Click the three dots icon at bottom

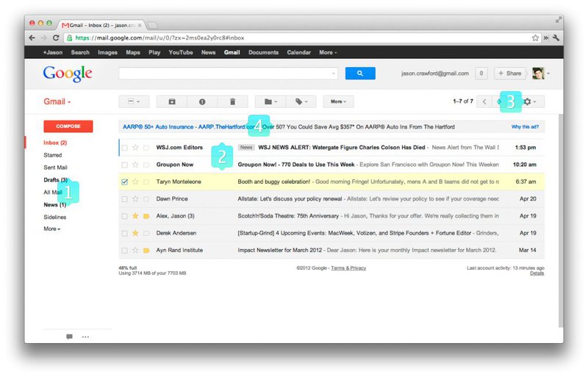pos(85,337)
